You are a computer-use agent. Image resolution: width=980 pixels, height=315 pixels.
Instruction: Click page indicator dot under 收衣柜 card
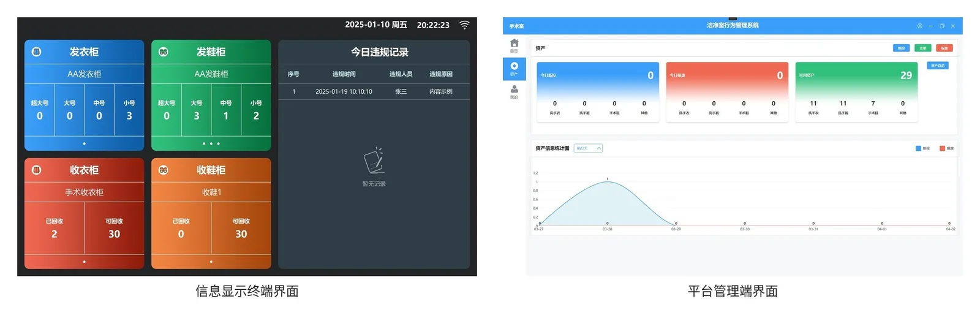84,262
